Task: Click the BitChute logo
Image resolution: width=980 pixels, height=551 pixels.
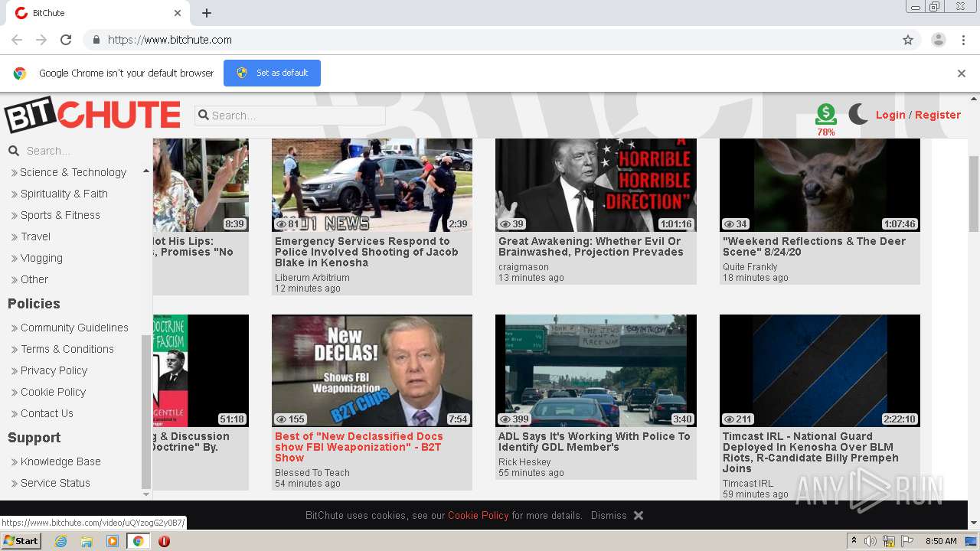Action: tap(92, 116)
